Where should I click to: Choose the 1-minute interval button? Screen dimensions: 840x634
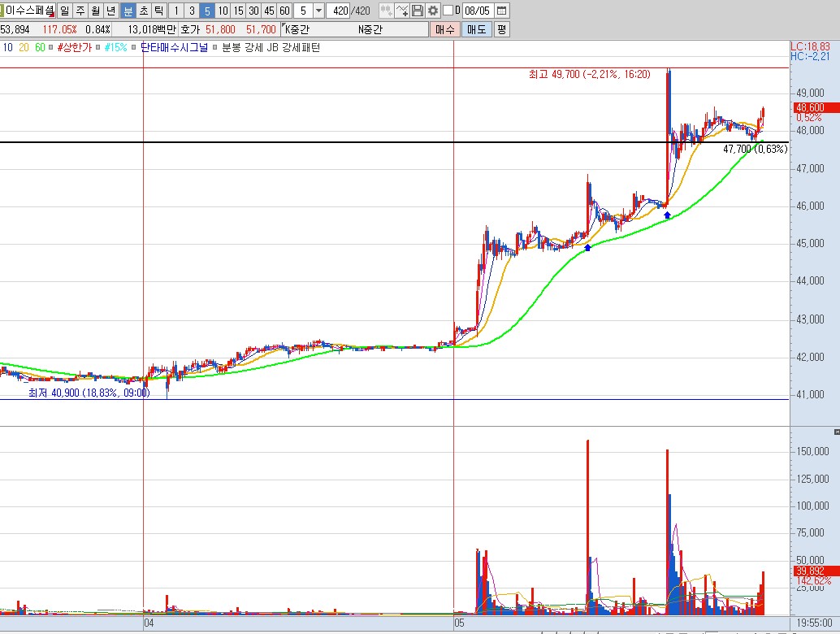click(176, 11)
